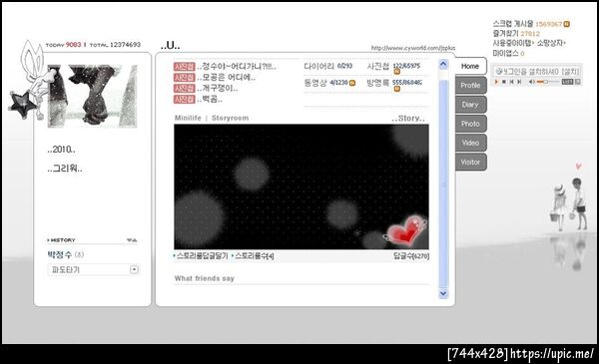Viewport: 599px width, 364px height.
Task: Click the pink heart above couple
Action: click(578, 166)
